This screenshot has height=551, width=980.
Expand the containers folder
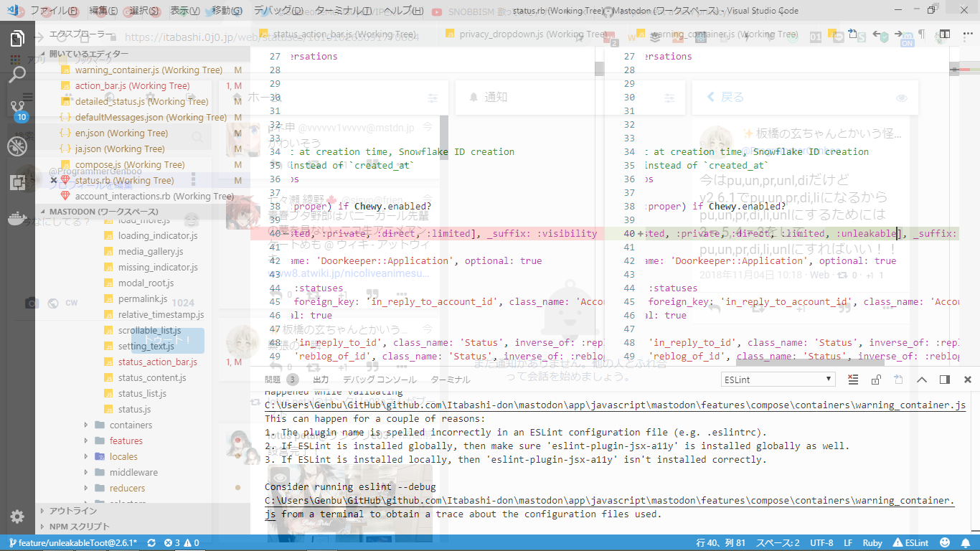point(131,425)
